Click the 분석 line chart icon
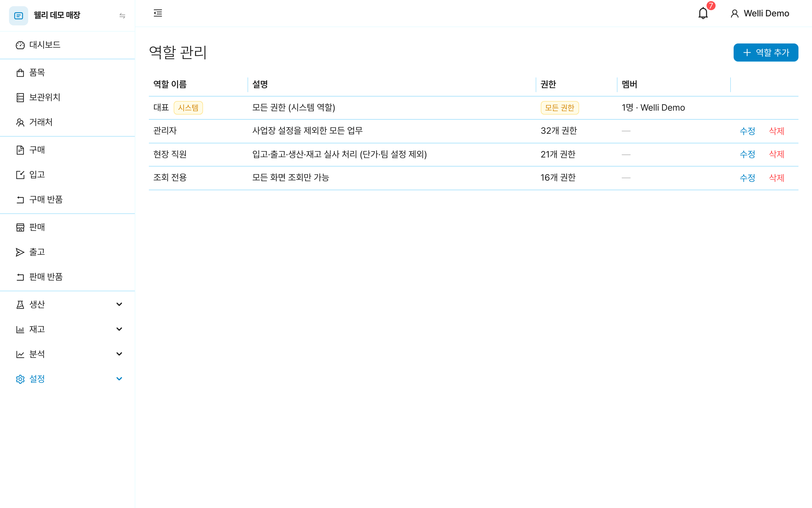 point(20,354)
